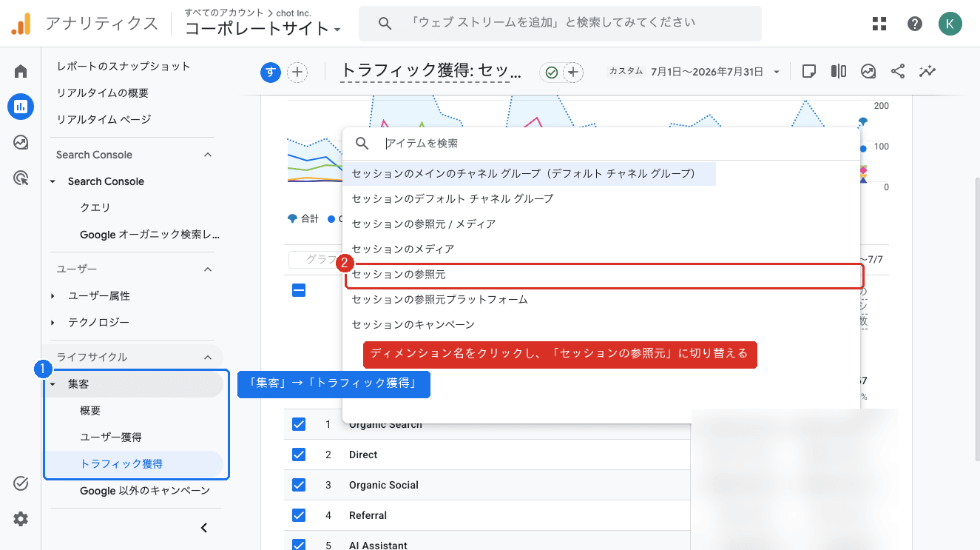Open the Help question-mark icon
Image resolution: width=980 pixels, height=550 pixels.
915,24
